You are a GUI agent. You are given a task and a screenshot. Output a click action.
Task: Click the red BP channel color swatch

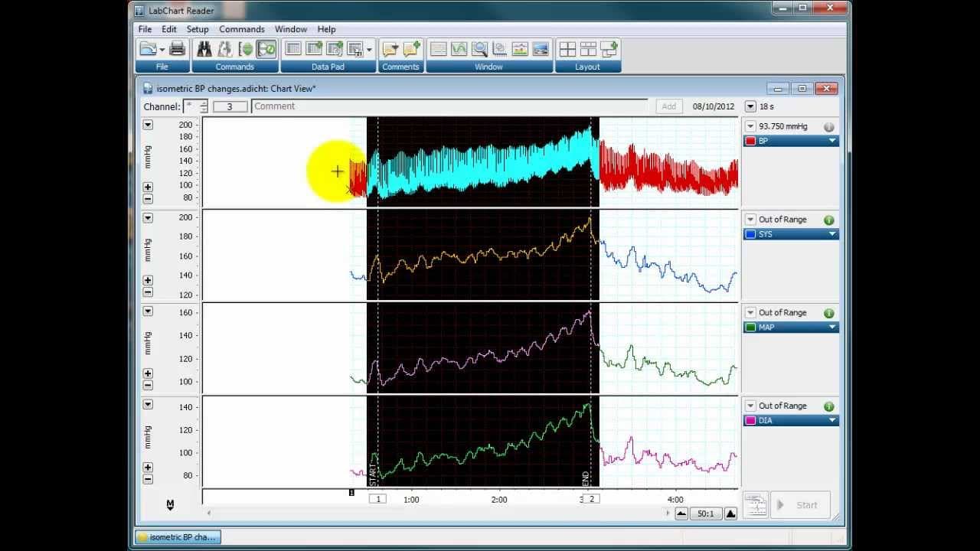point(750,141)
